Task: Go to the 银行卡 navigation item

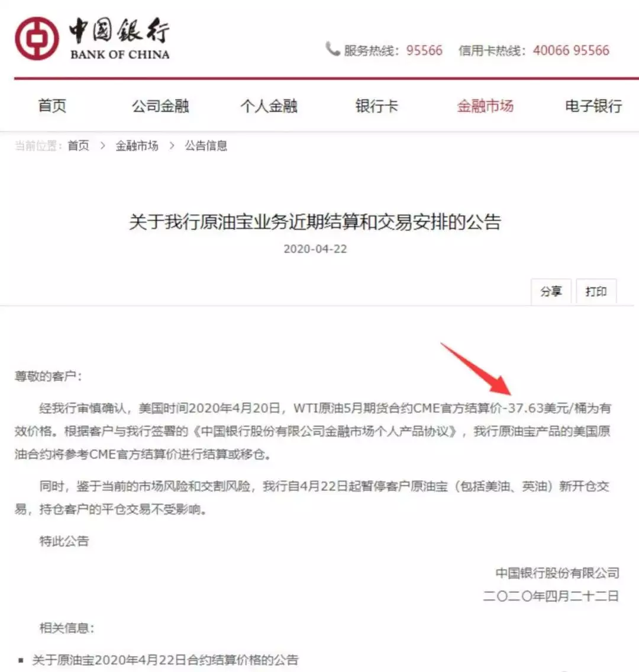Action: 376,105
